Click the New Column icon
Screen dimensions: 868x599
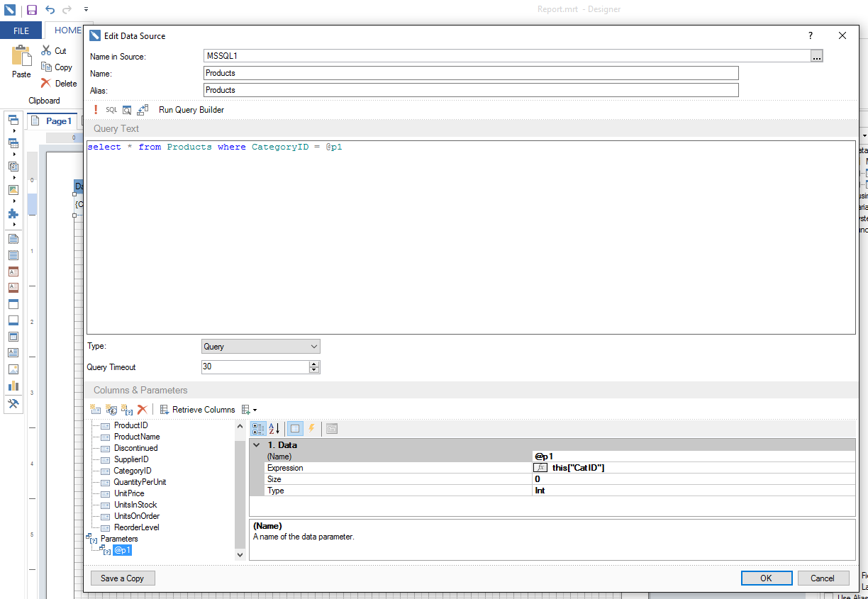(x=96, y=410)
